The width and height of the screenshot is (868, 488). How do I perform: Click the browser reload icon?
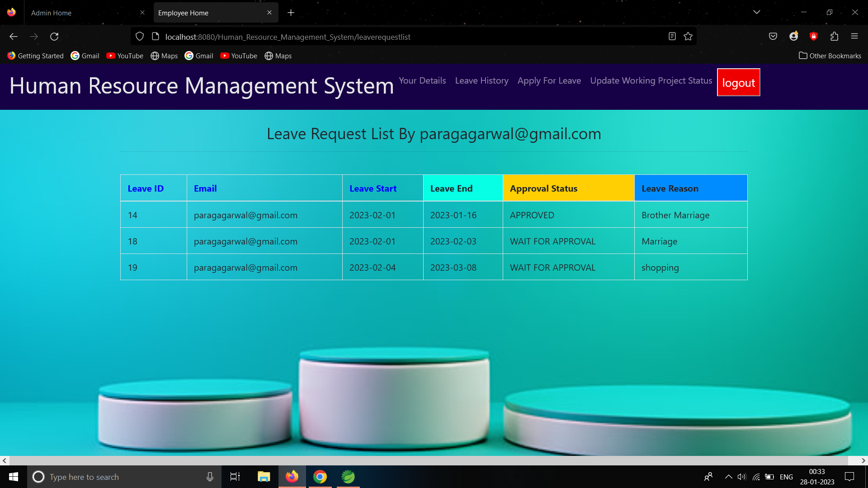[54, 37]
